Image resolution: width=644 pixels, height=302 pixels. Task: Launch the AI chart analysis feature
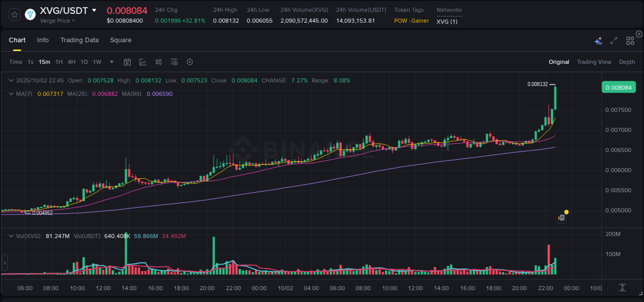click(x=598, y=40)
